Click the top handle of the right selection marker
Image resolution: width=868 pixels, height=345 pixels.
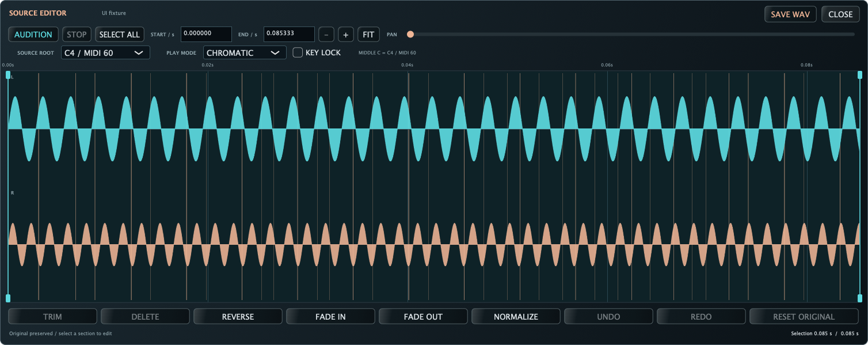[x=860, y=75]
